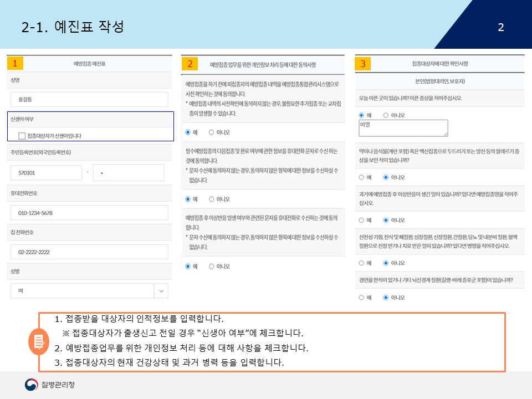Open the 성별 dropdown arrow
The image size is (532, 399).
[161, 291]
